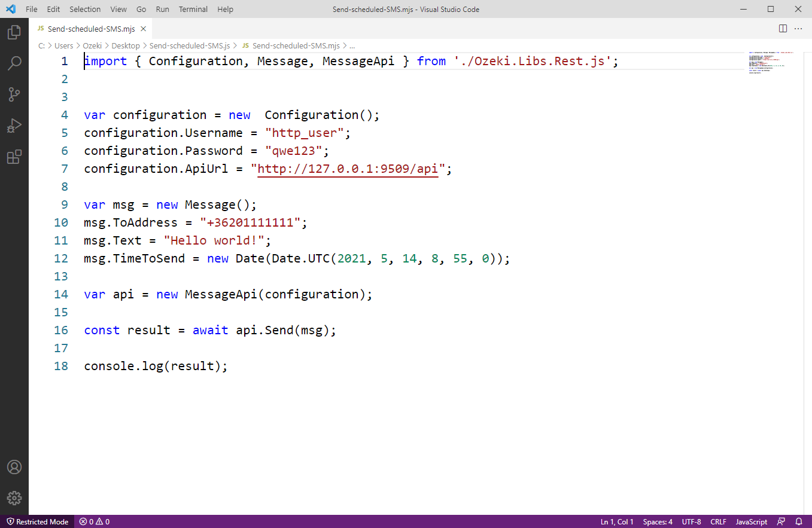Minimize the Visual Studio Code window

pos(743,9)
